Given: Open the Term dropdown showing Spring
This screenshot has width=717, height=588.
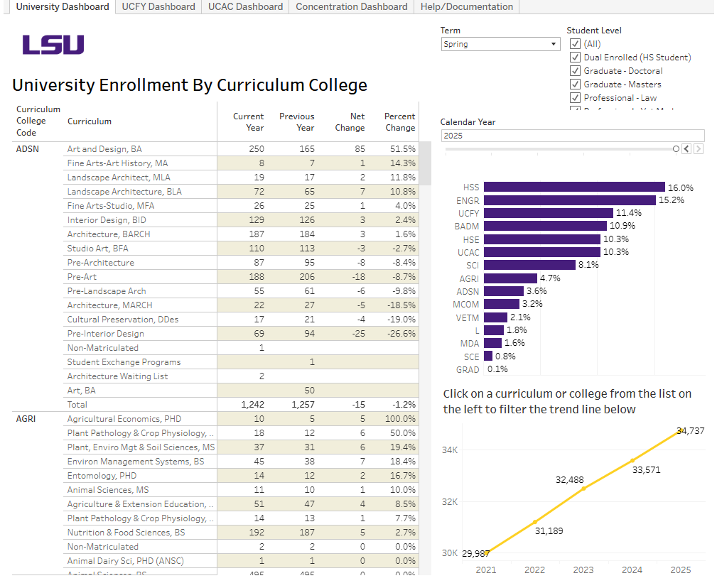Looking at the screenshot, I should pos(554,43).
